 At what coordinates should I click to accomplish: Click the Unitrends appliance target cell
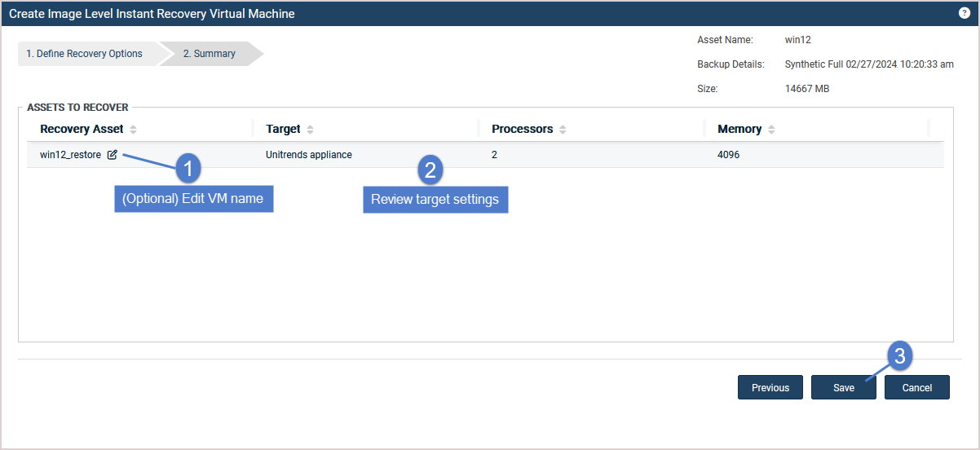click(309, 154)
